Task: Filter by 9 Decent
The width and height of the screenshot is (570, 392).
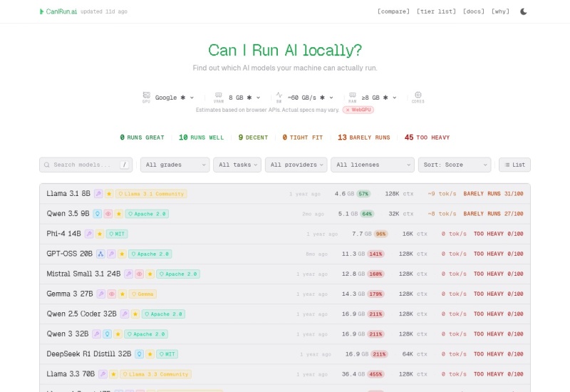Action: (253, 138)
